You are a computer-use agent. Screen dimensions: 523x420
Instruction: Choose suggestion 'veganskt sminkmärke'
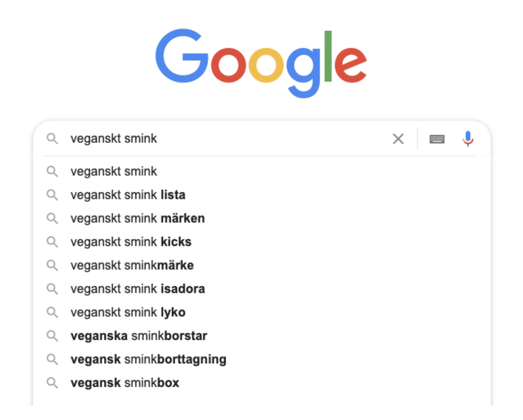click(132, 265)
